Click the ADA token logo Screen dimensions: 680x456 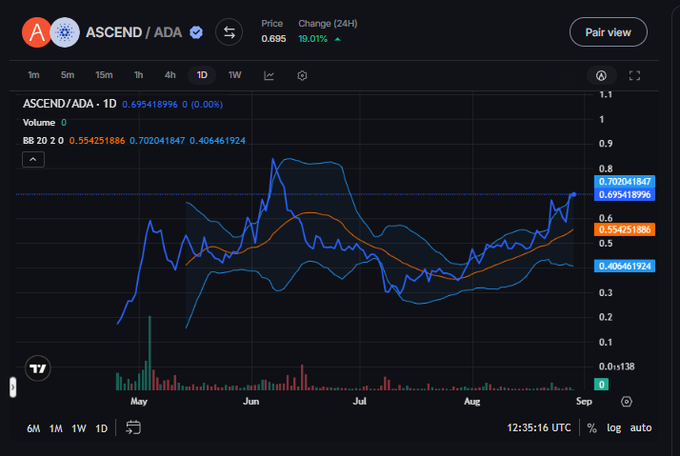coord(65,32)
